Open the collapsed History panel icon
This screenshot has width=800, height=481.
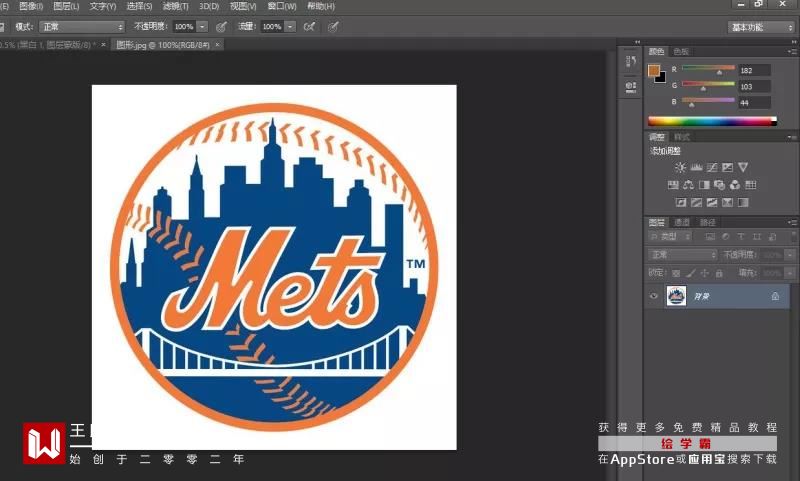click(x=631, y=62)
